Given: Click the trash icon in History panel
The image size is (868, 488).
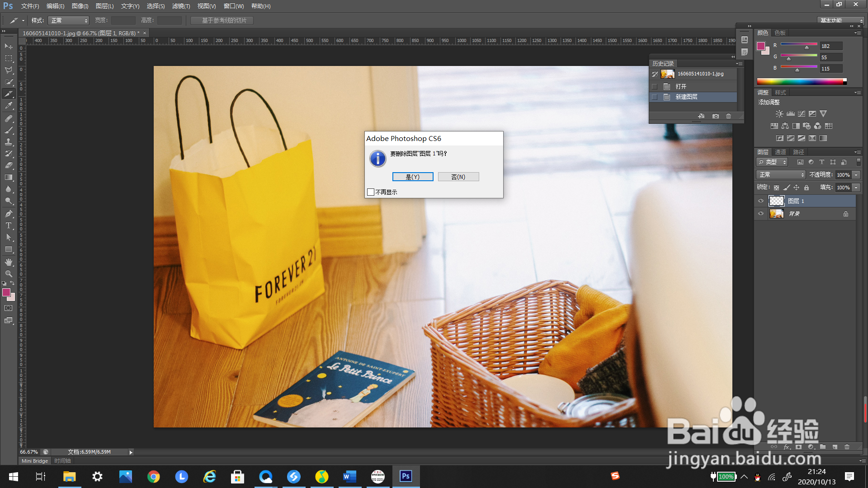Looking at the screenshot, I should pos(728,116).
